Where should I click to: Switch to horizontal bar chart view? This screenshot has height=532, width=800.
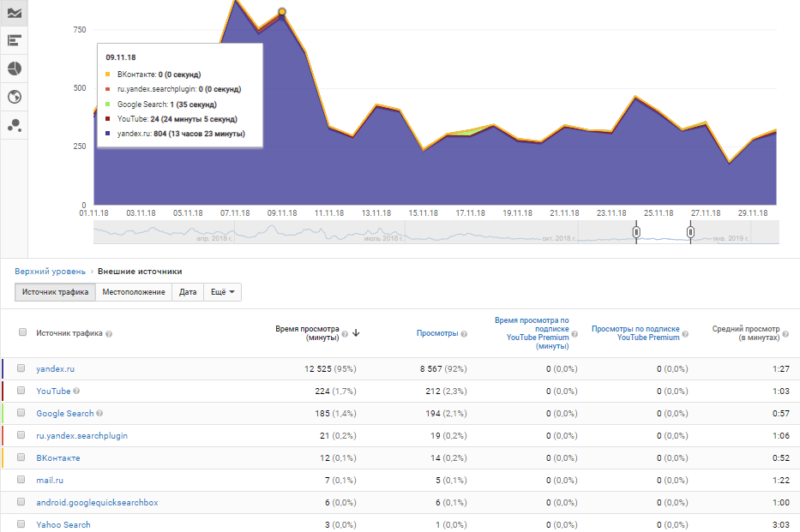[14, 40]
